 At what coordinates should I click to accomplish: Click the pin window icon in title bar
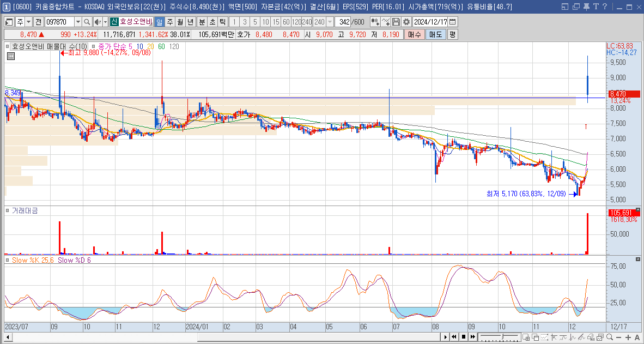click(x=586, y=7)
